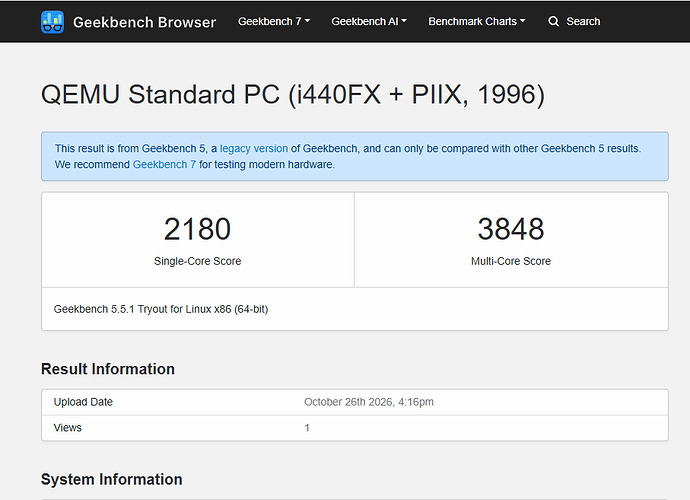Click the 2180 single-core score value
Image resolution: width=690 pixels, height=500 pixels.
pos(197,229)
